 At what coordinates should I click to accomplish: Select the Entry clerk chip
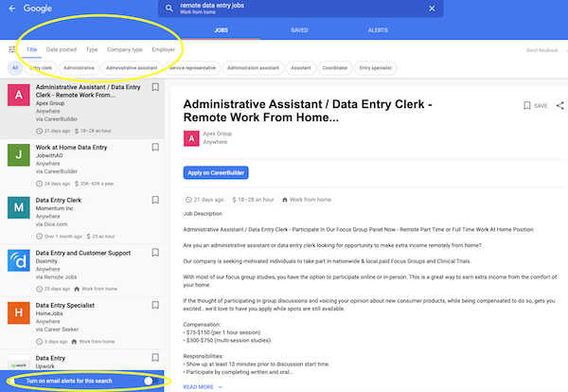(x=41, y=68)
